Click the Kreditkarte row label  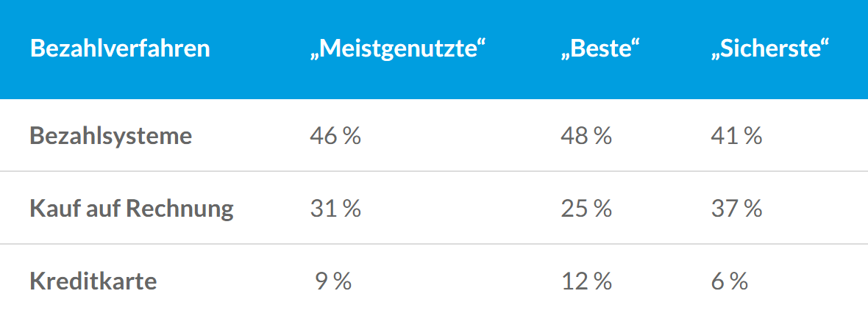[93, 281]
